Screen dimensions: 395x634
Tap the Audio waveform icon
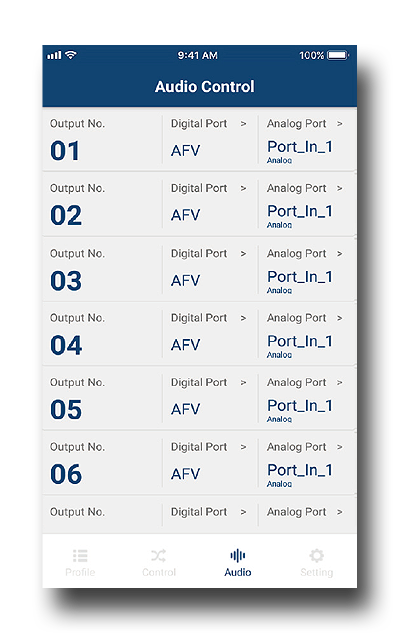point(238,556)
